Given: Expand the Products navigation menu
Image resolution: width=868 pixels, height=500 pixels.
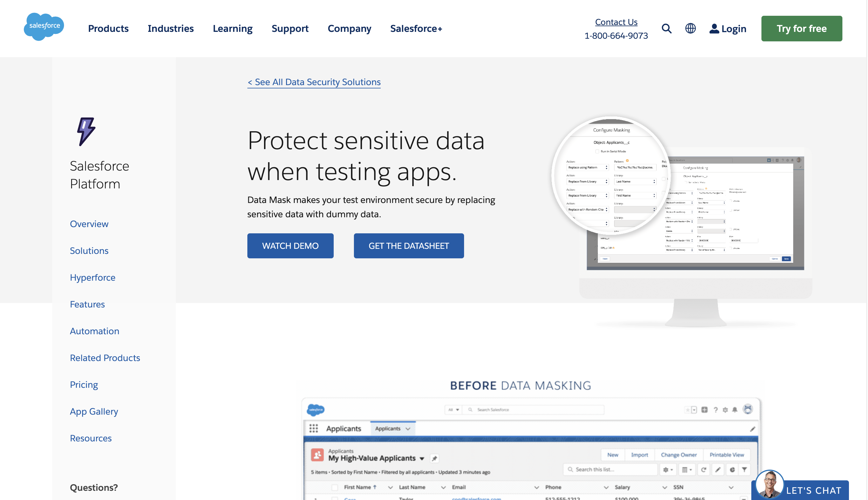Looking at the screenshot, I should coord(108,29).
